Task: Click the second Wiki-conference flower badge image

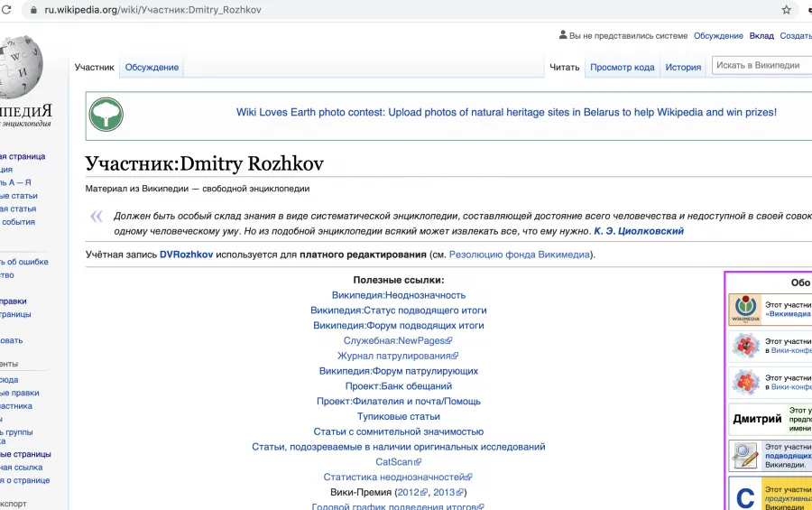Action: [745, 383]
